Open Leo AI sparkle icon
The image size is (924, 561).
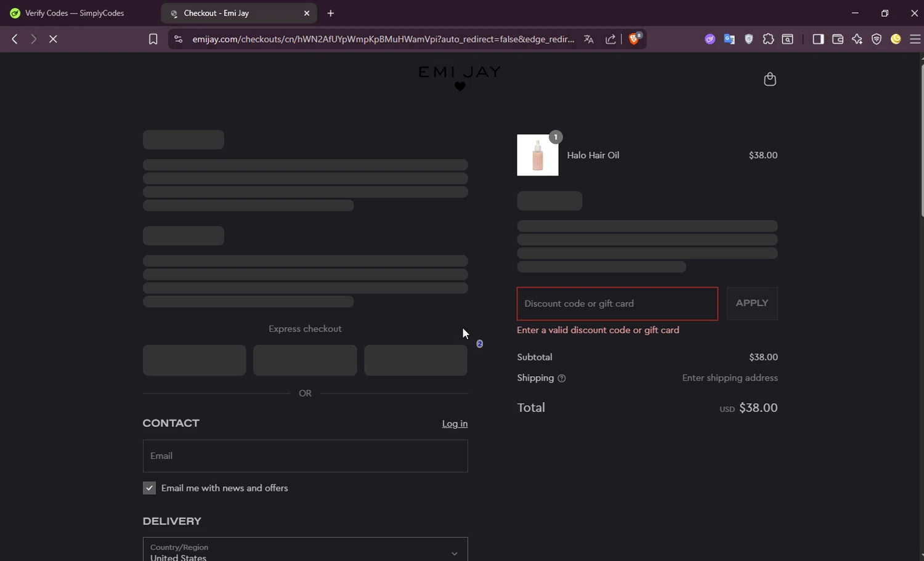pyautogui.click(x=857, y=39)
